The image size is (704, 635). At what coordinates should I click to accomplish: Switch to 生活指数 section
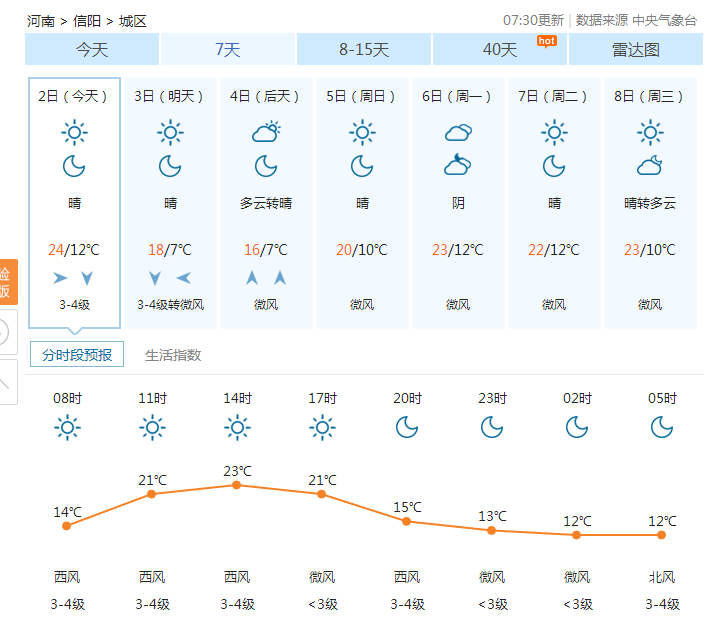pyautogui.click(x=173, y=355)
